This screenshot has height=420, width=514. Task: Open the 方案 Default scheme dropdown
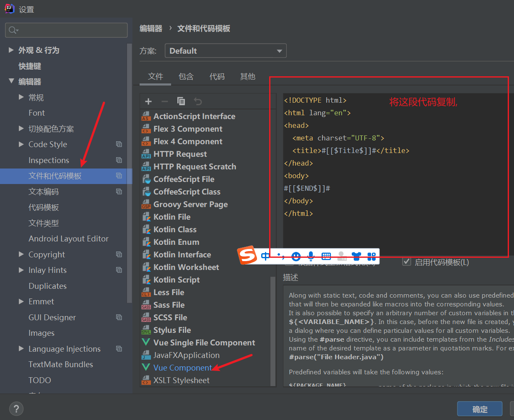[x=226, y=51]
